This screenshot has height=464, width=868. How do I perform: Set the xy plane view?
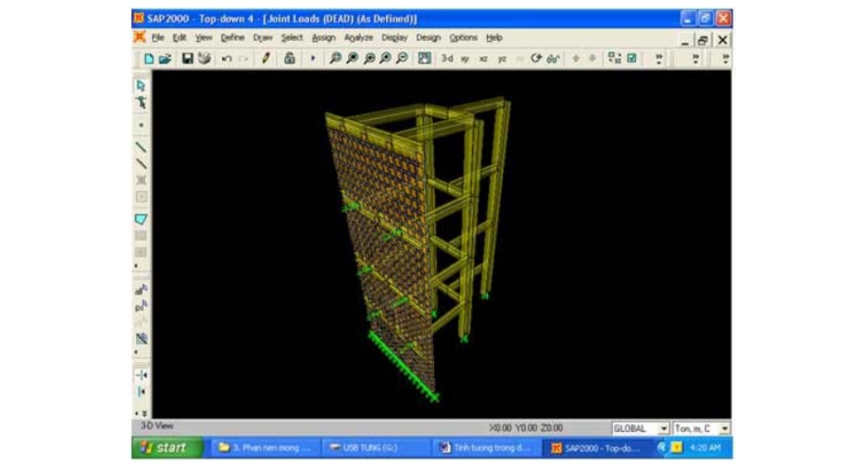[x=465, y=59]
